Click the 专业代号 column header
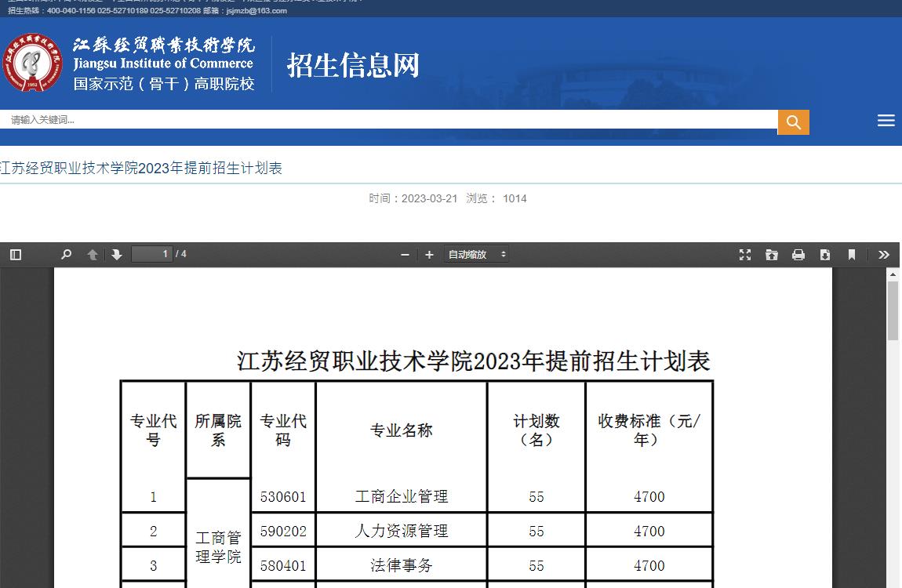This screenshot has width=902, height=588. (153, 430)
